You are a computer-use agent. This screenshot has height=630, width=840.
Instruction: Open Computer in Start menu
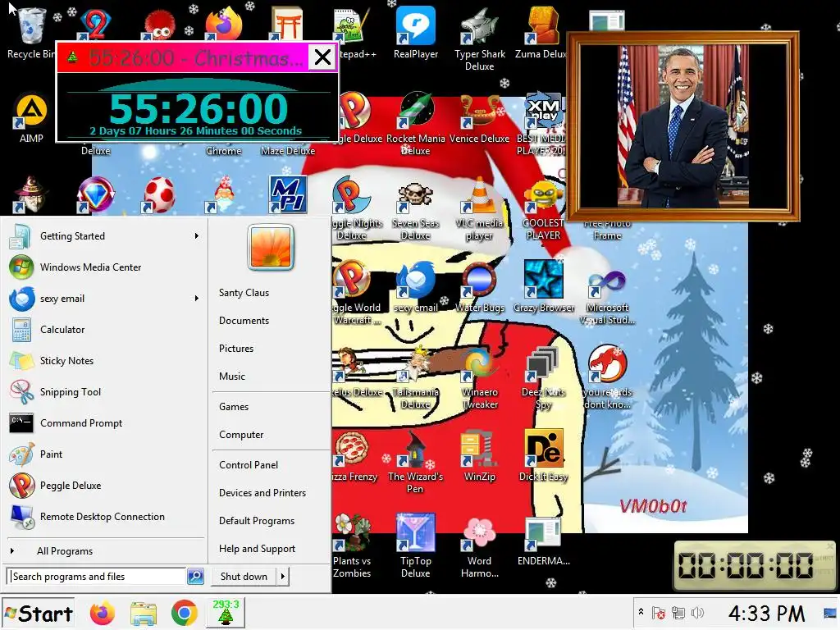pos(241,435)
